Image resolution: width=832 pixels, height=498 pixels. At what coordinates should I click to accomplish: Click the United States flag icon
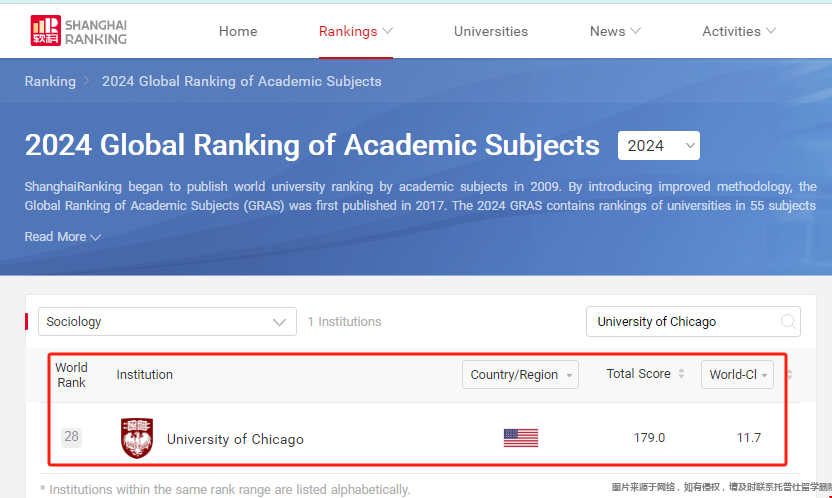click(x=521, y=438)
